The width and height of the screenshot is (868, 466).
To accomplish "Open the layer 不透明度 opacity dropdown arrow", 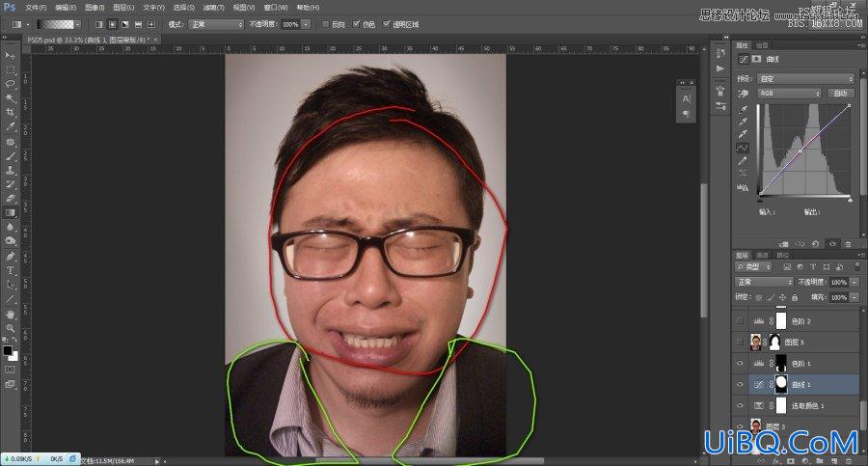I will (854, 282).
